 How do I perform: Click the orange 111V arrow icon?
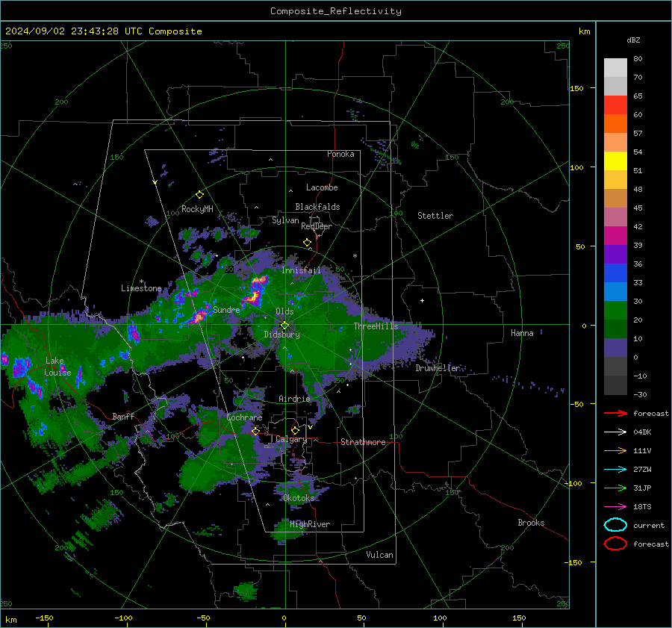(615, 450)
